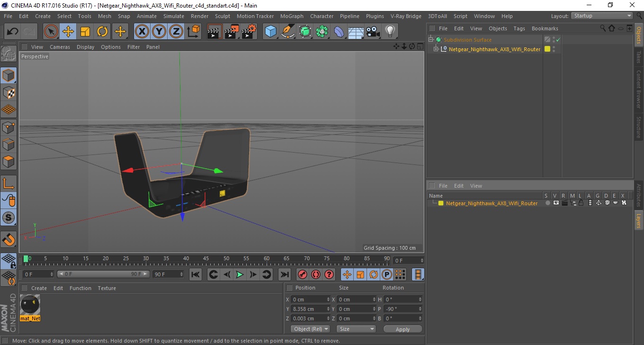Add a Light object
This screenshot has height=345, width=644.
390,32
